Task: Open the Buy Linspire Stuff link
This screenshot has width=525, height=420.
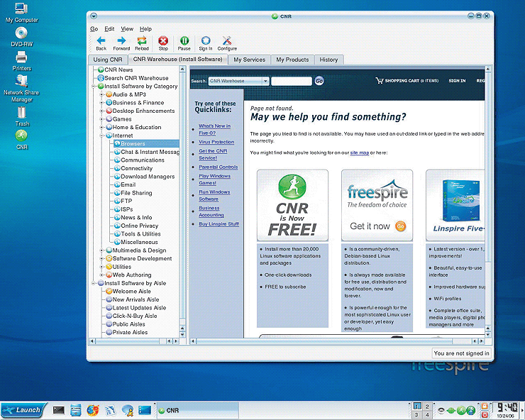Action: point(219,224)
